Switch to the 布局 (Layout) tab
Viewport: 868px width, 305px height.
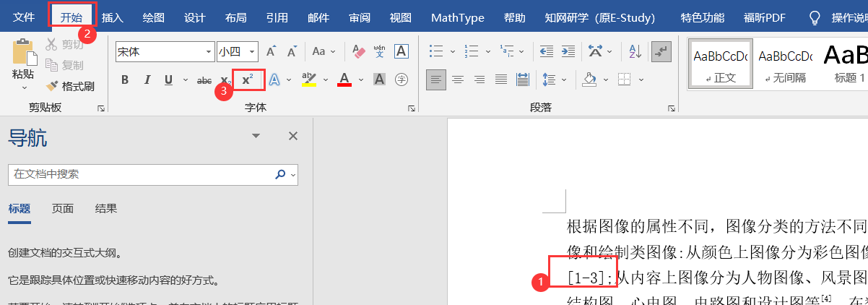pyautogui.click(x=235, y=17)
